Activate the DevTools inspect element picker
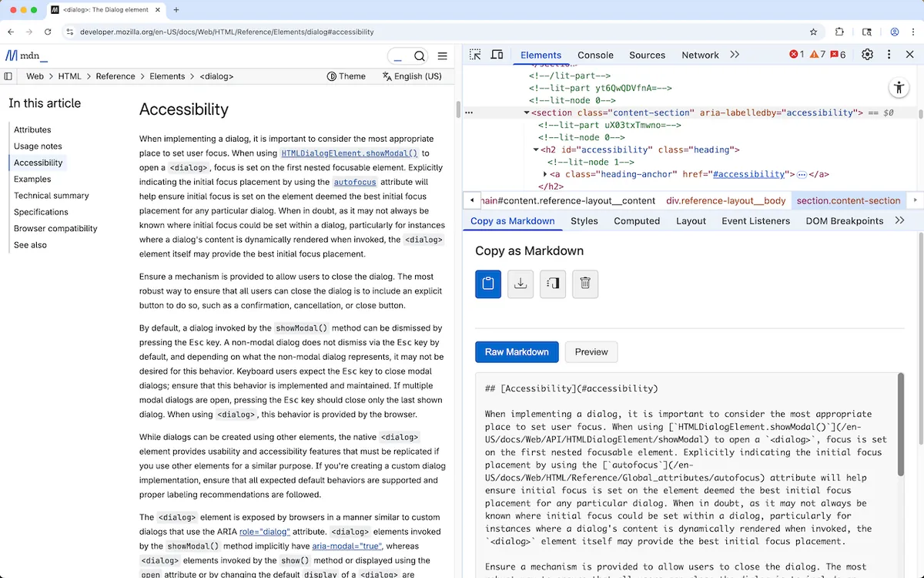Image resolution: width=924 pixels, height=578 pixels. (475, 55)
